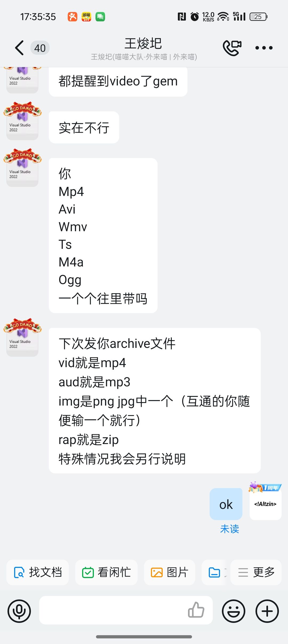288x644 pixels.
Task: Select the 'ok' sent message bubble
Action: click(x=226, y=504)
